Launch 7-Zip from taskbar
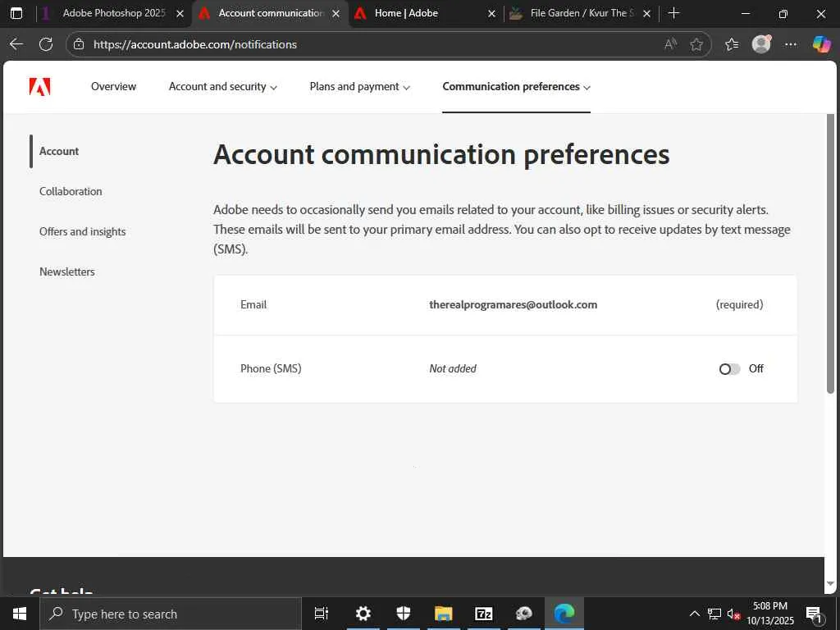Image resolution: width=840 pixels, height=630 pixels. pos(484,614)
